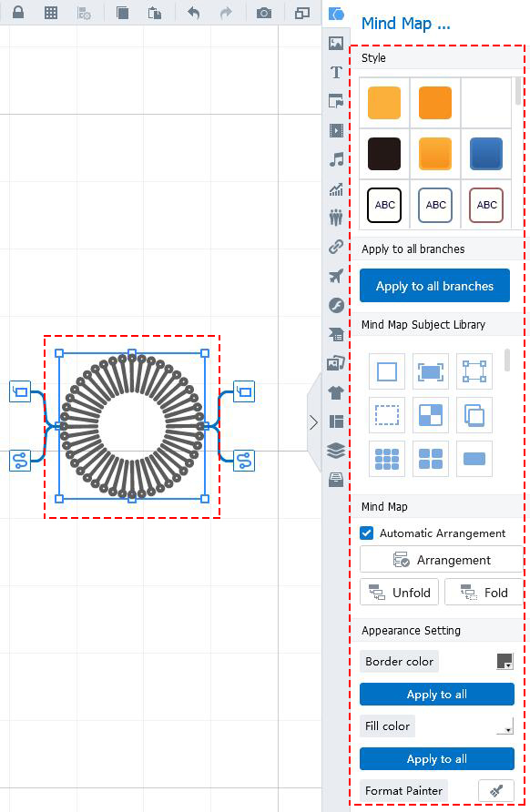Click the Arrangement button
Viewport: 530px width, 812px height.
[442, 560]
